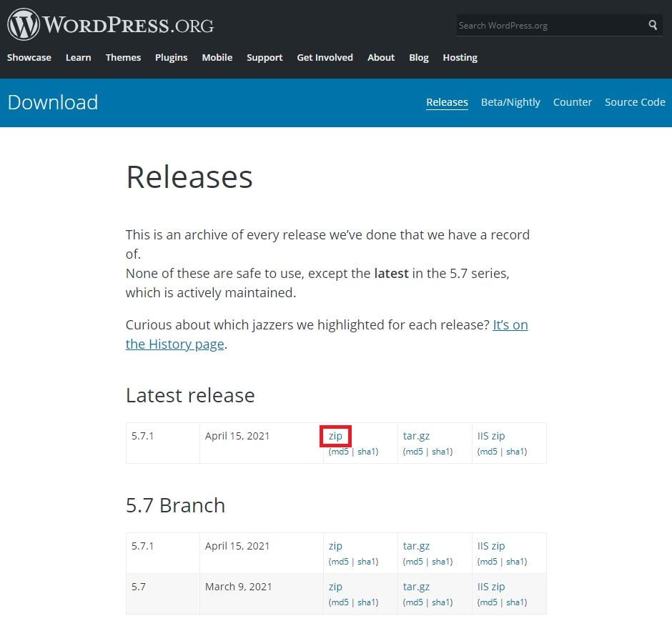Open sha1 for 5.7.1 IIS zip in 5.7 Branch

515,562
